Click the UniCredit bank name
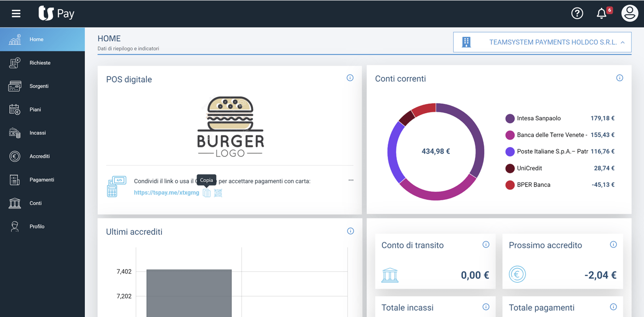Viewport: 644px width, 317px height. (530, 168)
